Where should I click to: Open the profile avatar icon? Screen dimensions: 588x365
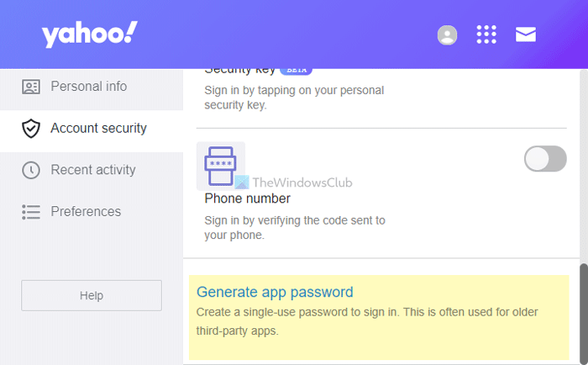pyautogui.click(x=448, y=34)
